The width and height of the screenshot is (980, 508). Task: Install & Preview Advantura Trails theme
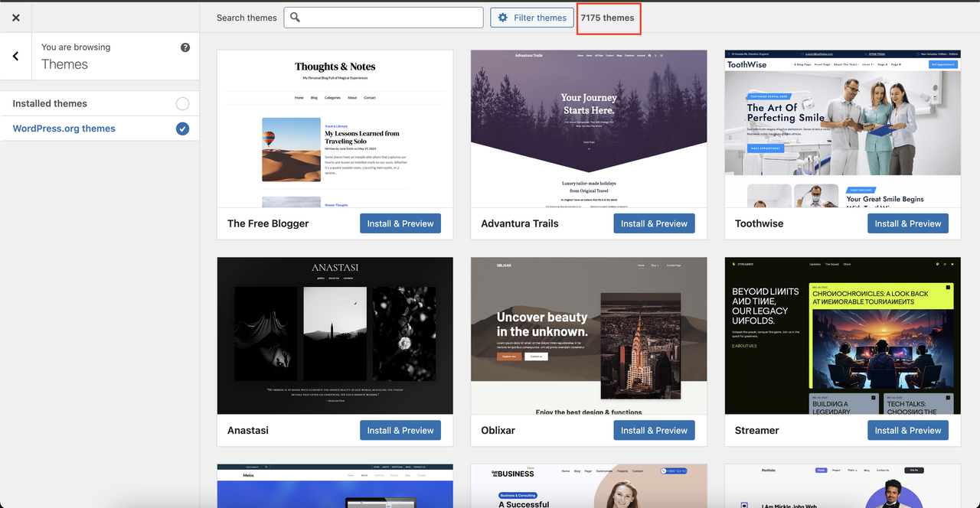tap(654, 223)
